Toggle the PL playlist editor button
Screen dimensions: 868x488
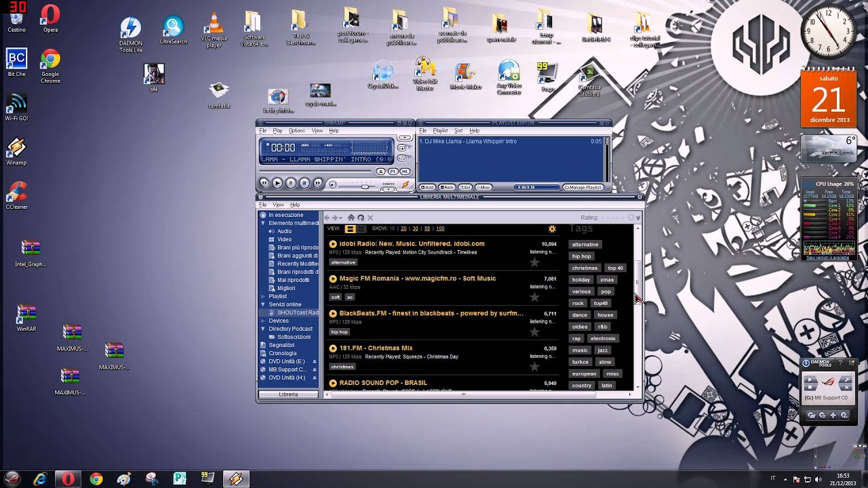coord(393,172)
